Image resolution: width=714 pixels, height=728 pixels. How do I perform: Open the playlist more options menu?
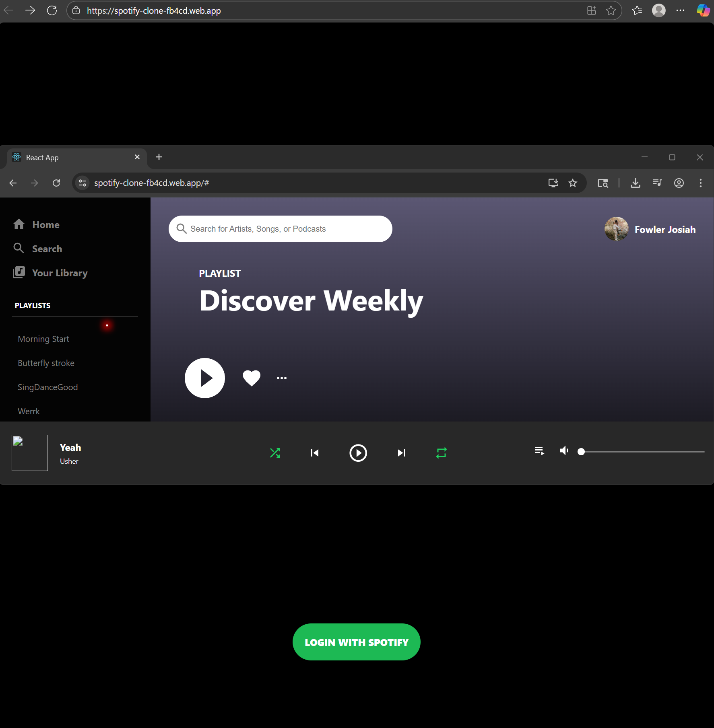click(x=281, y=377)
